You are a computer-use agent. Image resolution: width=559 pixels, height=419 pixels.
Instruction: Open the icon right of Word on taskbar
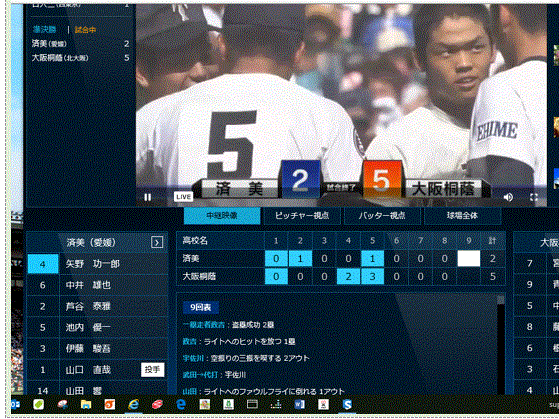[323, 404]
